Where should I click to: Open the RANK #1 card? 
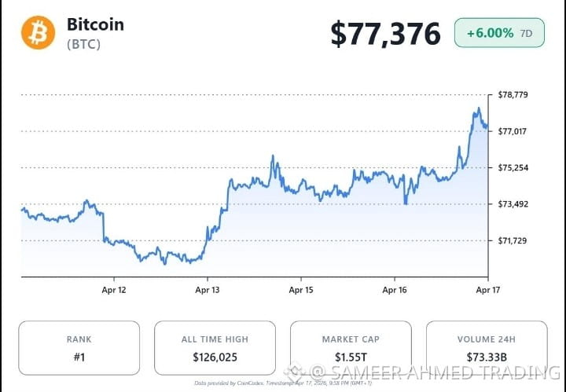click(x=79, y=348)
